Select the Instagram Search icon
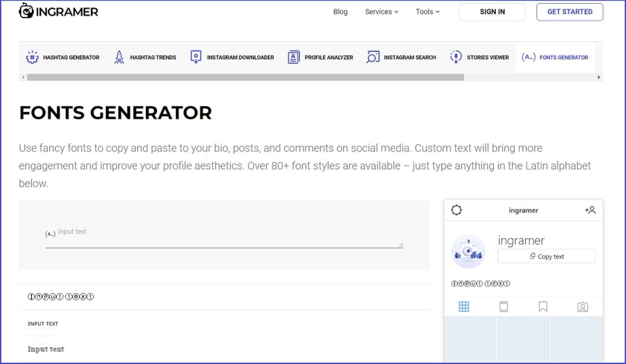This screenshot has height=364, width=626. coord(373,57)
